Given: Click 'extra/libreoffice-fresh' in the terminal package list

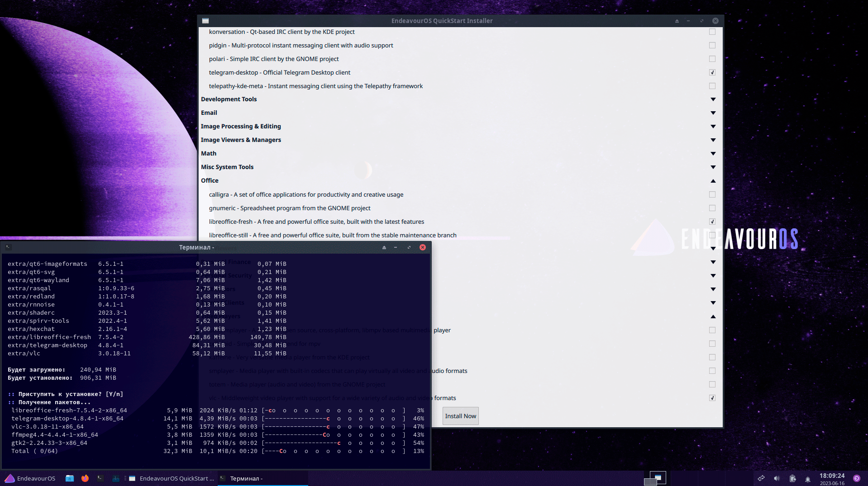Looking at the screenshot, I should 49,337.
